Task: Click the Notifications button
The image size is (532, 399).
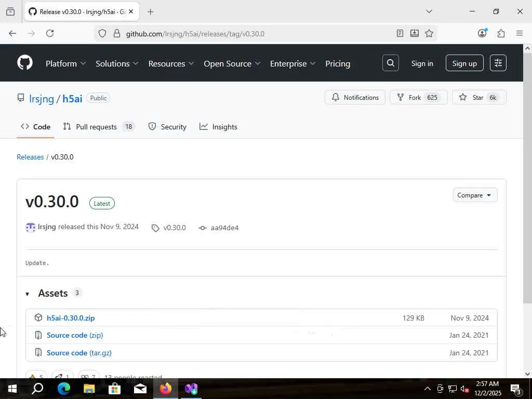Action: tap(355, 97)
